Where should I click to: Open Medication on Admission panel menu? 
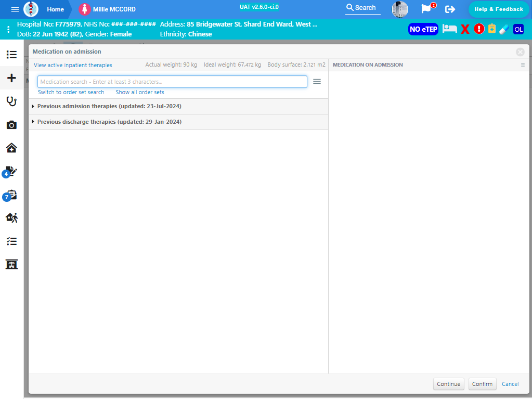click(x=523, y=65)
